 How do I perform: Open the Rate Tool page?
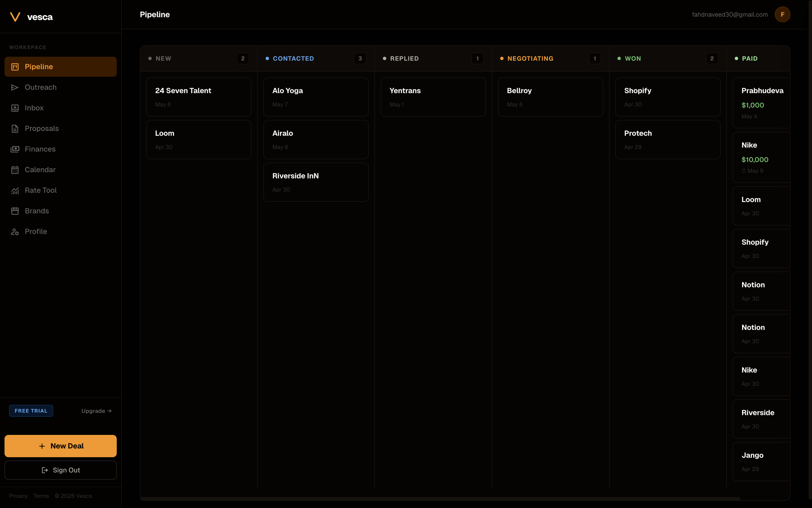point(60,190)
